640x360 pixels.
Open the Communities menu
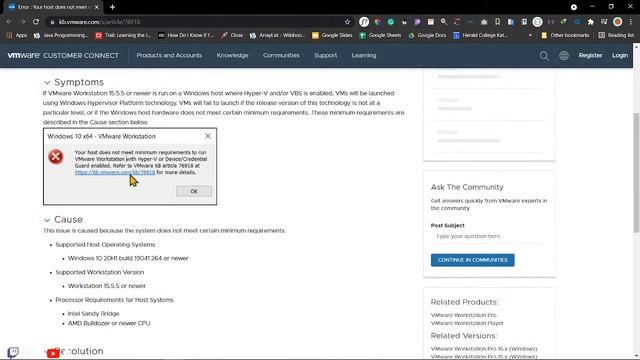coord(281,56)
